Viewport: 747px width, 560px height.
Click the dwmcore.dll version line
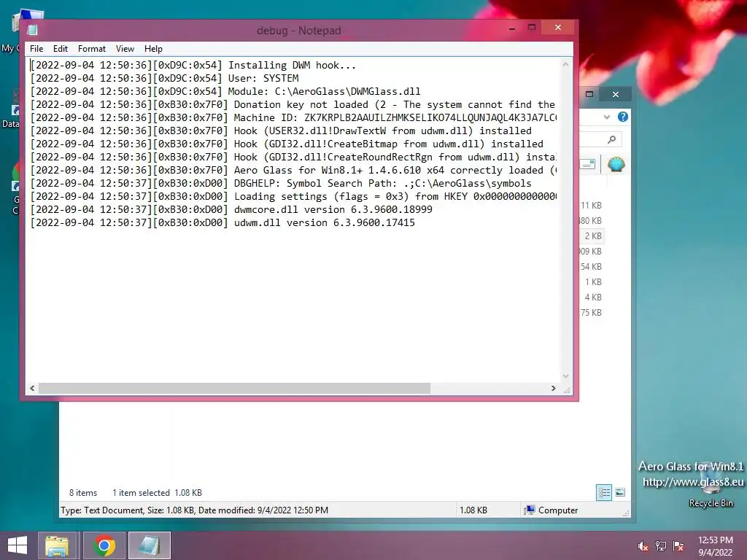coord(231,209)
